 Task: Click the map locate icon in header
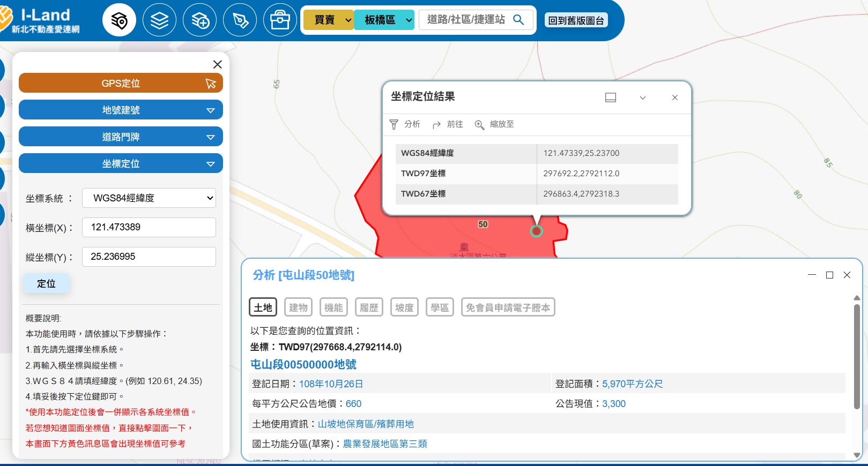[119, 20]
